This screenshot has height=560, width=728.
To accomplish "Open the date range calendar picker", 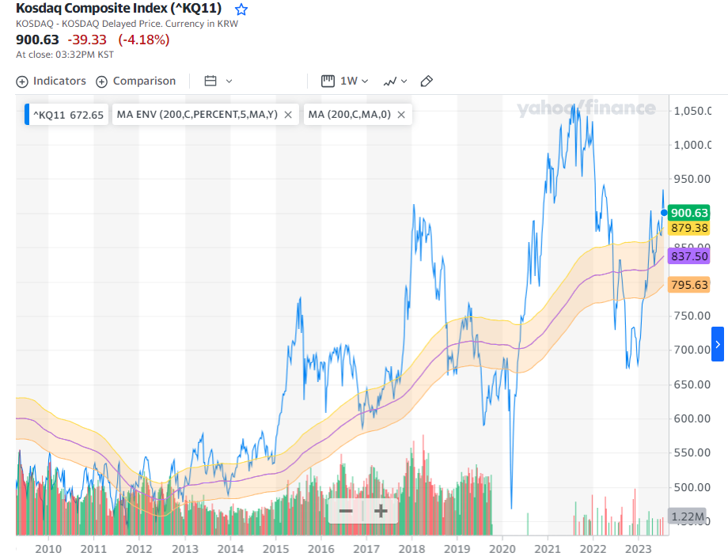I will (218, 81).
